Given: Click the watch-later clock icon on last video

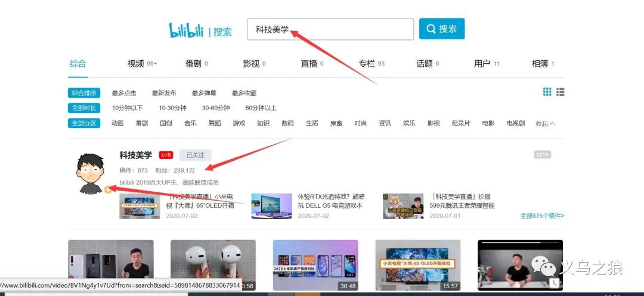Looking at the screenshot, I should coord(555,282).
